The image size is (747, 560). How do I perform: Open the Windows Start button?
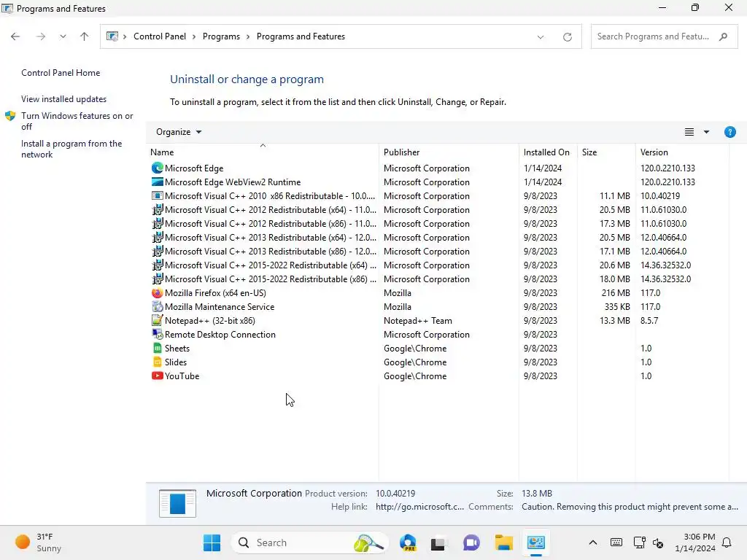(x=212, y=542)
